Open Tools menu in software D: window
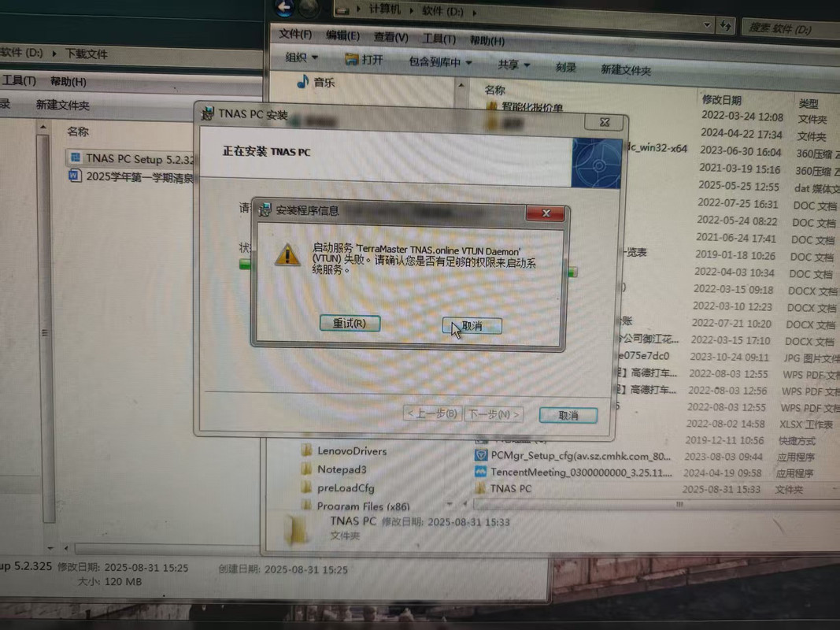Viewport: 840px width, 630px height. tap(439, 39)
